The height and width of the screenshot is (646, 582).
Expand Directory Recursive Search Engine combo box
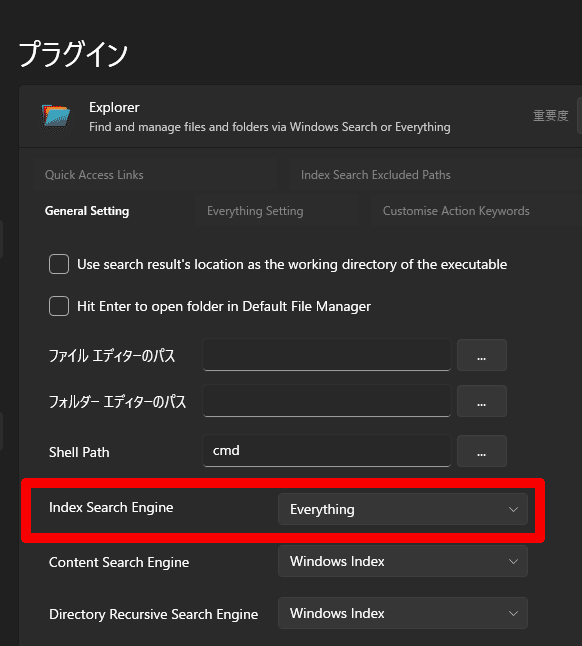[x=403, y=613]
